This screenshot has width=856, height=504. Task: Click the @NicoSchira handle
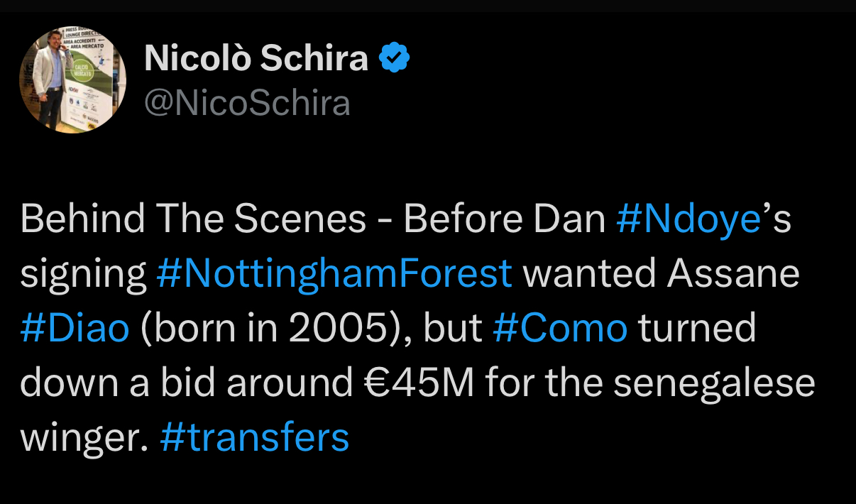coord(247,103)
